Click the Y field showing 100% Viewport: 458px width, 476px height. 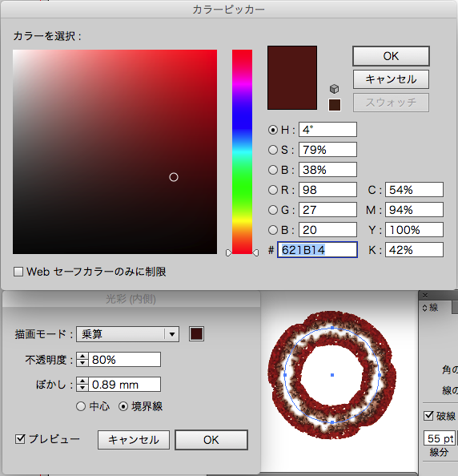point(414,230)
